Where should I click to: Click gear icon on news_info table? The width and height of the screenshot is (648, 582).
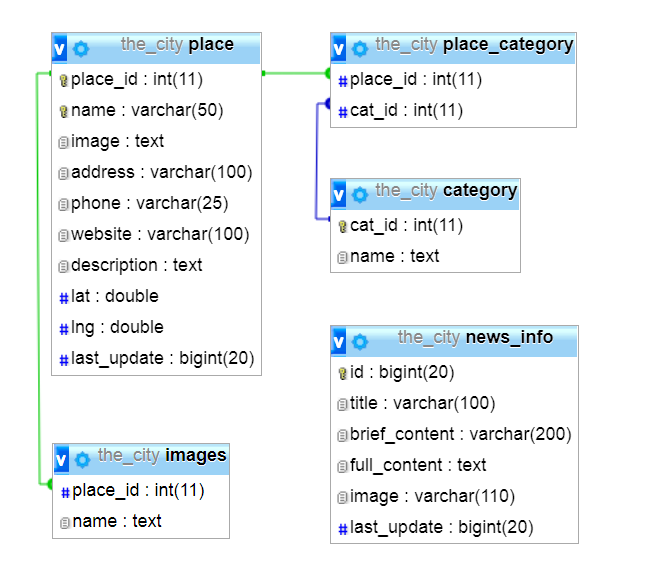tap(360, 341)
